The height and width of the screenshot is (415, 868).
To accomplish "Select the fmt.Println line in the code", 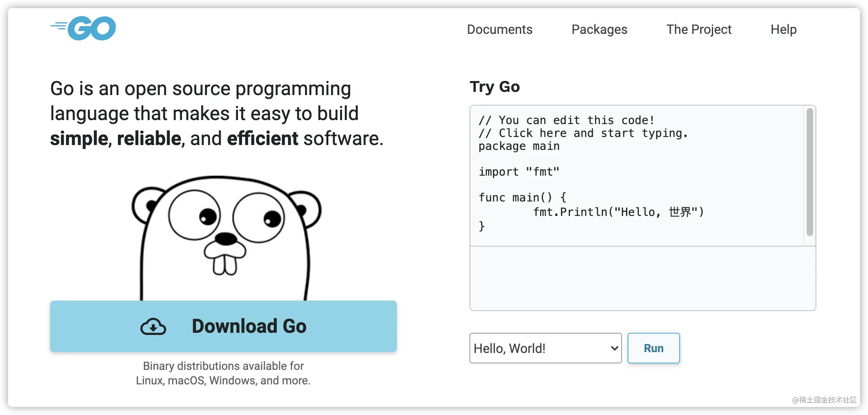I will [618, 212].
